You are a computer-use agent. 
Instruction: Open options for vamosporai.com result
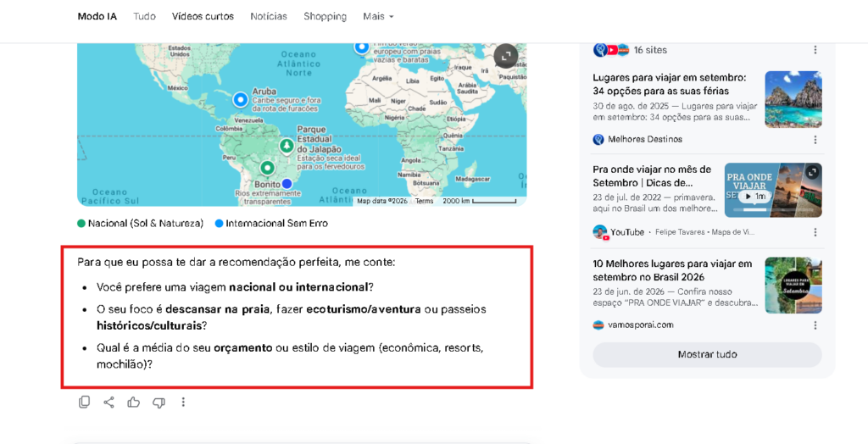coord(815,325)
